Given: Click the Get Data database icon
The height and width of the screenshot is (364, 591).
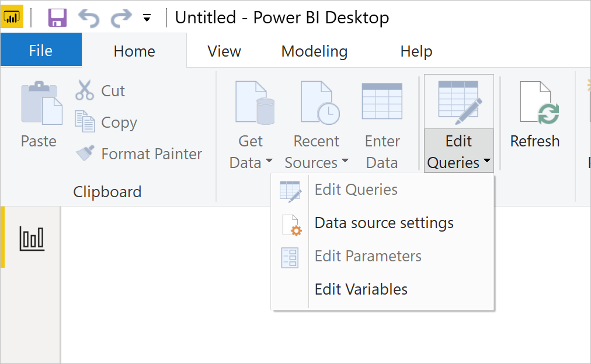Looking at the screenshot, I should point(255,103).
